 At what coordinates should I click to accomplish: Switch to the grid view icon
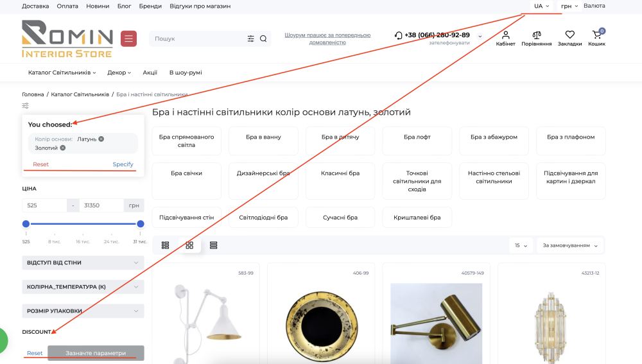click(x=189, y=245)
